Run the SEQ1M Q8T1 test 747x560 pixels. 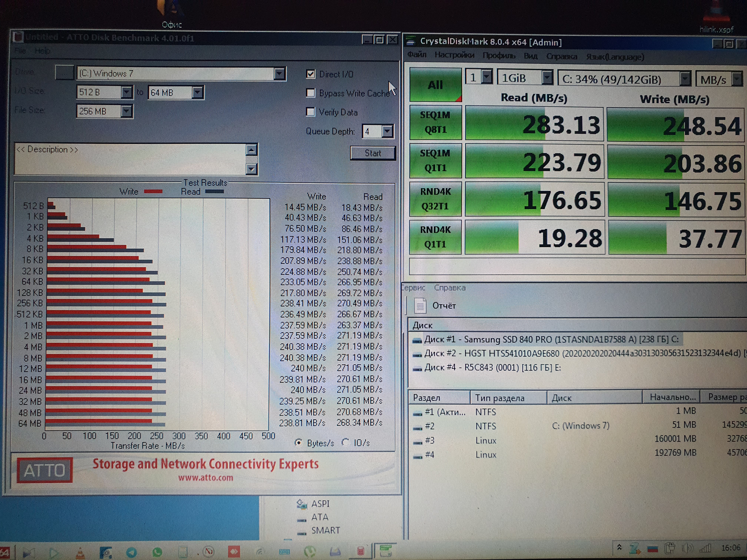coord(435,122)
